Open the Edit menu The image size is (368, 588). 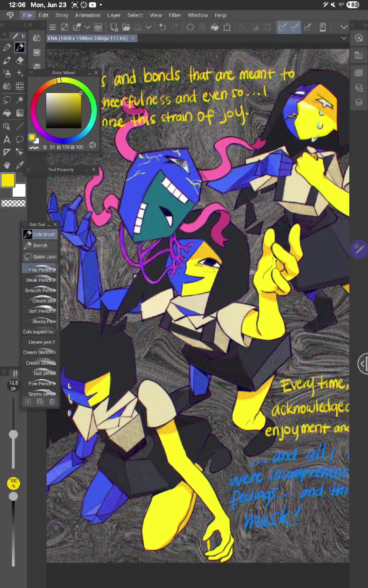[x=43, y=15]
